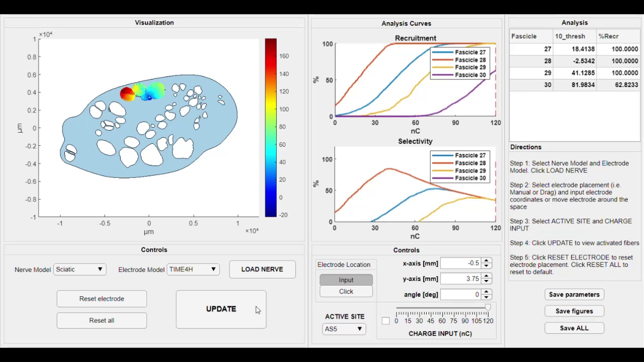Select the Fascicle cell reading 27
Image resolution: width=644 pixels, height=362 pixels.
pyautogui.click(x=531, y=49)
